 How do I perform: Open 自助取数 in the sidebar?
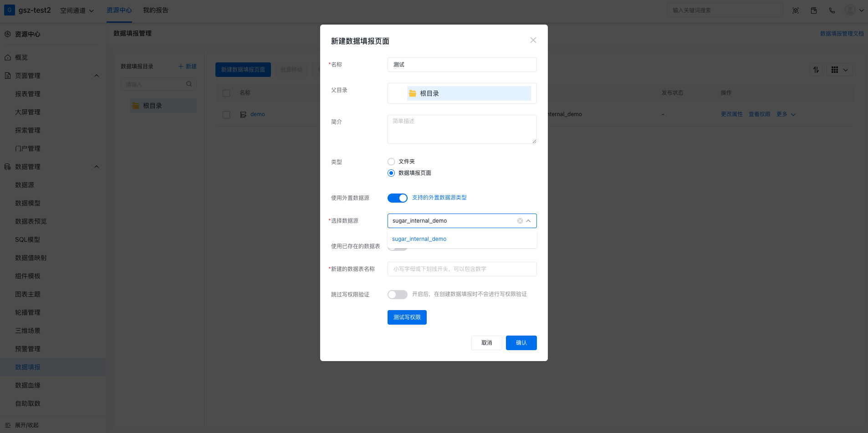click(28, 403)
